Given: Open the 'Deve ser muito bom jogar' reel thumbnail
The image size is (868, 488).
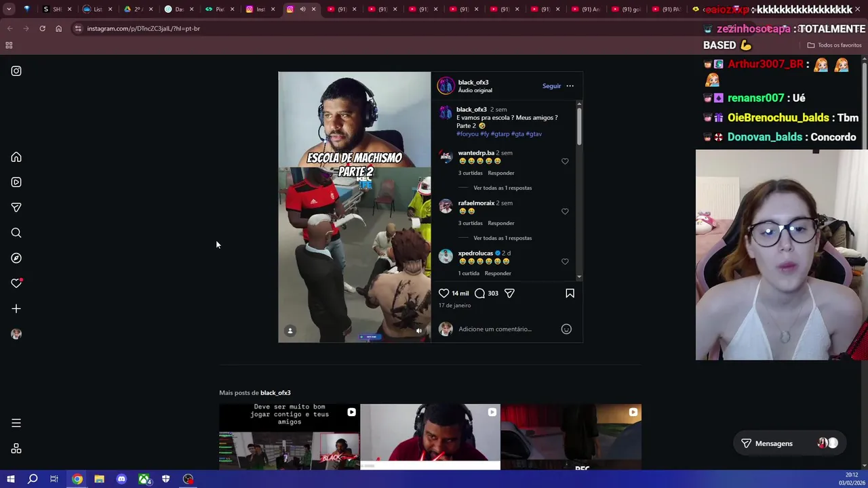Looking at the screenshot, I should (289, 436).
